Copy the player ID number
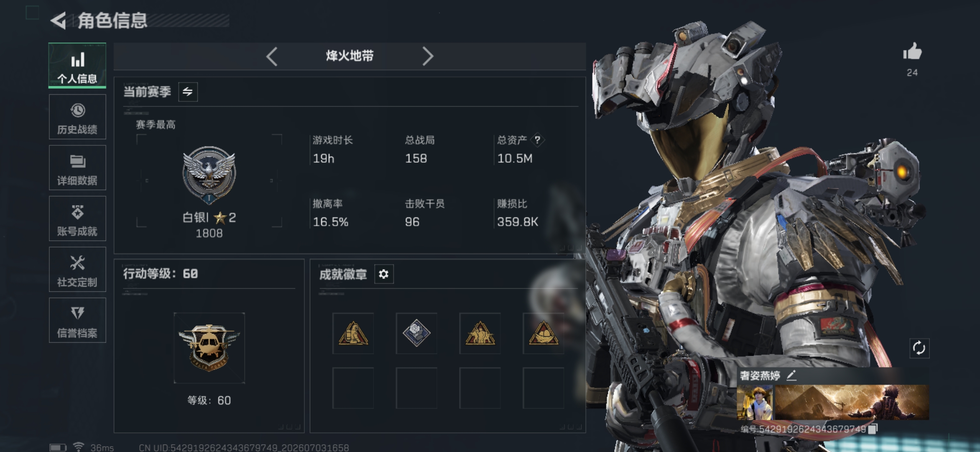 tap(873, 429)
